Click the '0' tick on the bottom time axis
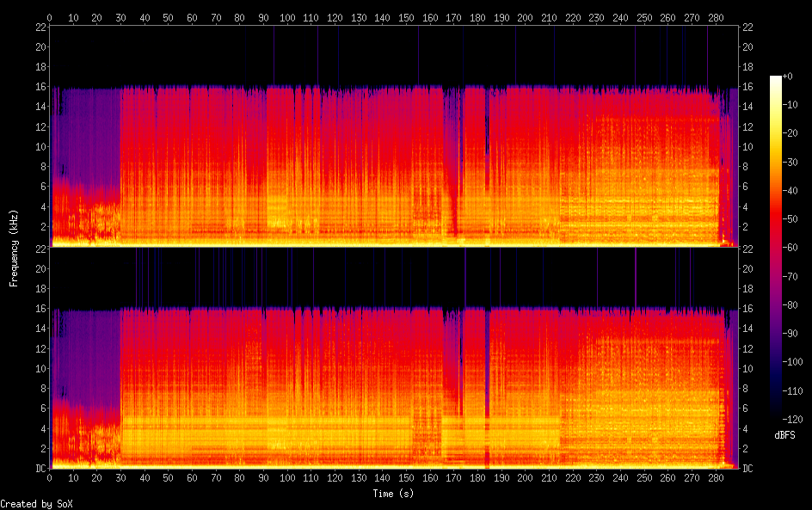 pyautogui.click(x=49, y=478)
